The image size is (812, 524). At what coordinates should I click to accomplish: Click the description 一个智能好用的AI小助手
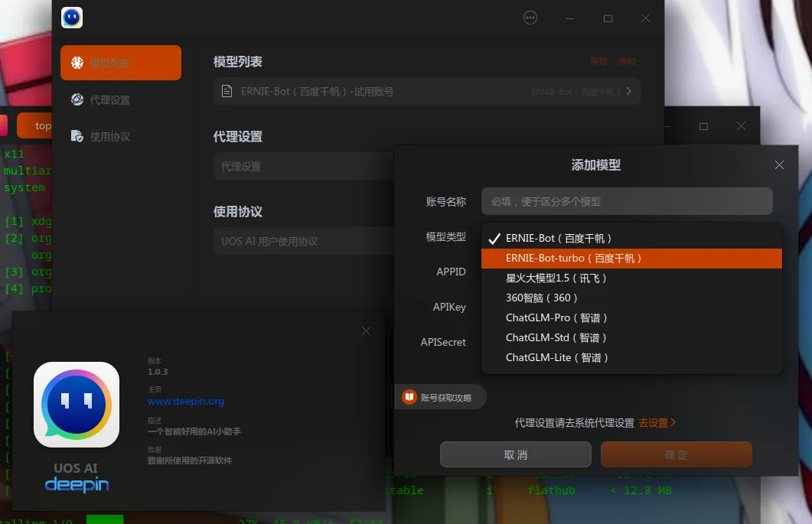(194, 431)
